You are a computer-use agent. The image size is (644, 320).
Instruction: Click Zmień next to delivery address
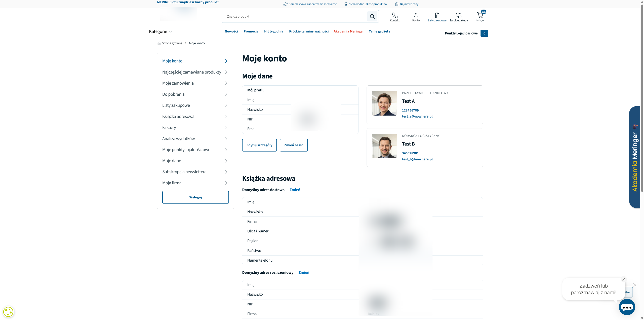point(295,190)
